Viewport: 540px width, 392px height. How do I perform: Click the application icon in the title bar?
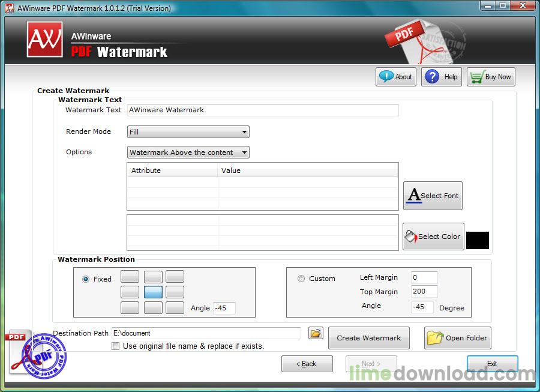9,8
